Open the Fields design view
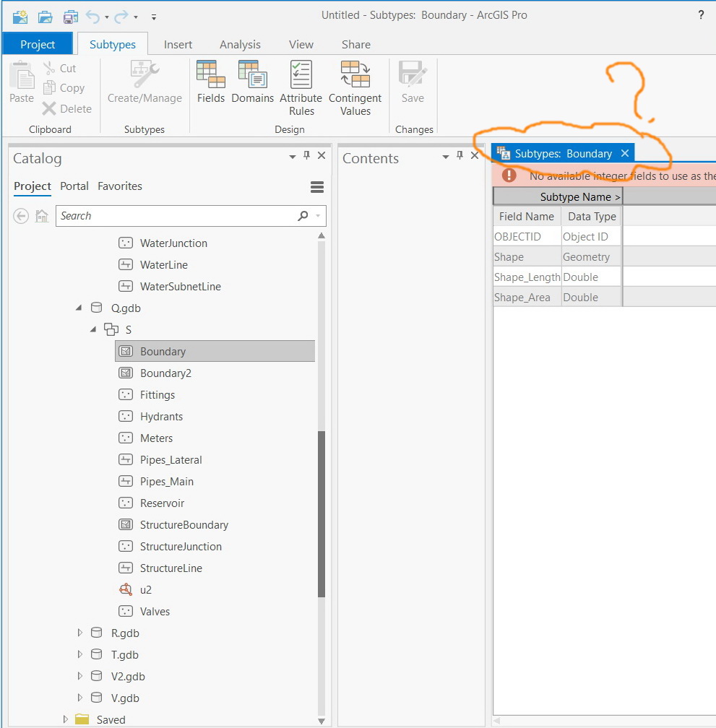Image resolution: width=716 pixels, height=728 pixels. pyautogui.click(x=211, y=81)
